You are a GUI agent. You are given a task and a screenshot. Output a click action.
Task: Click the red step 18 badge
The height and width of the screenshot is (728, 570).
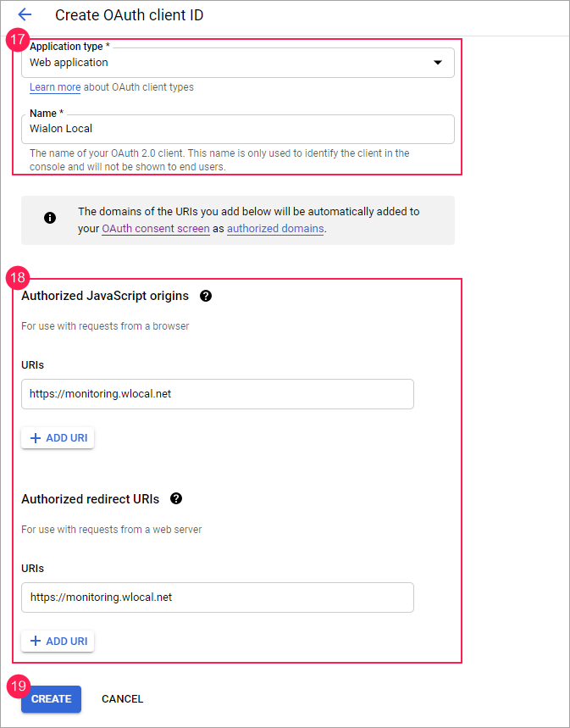pyautogui.click(x=18, y=277)
